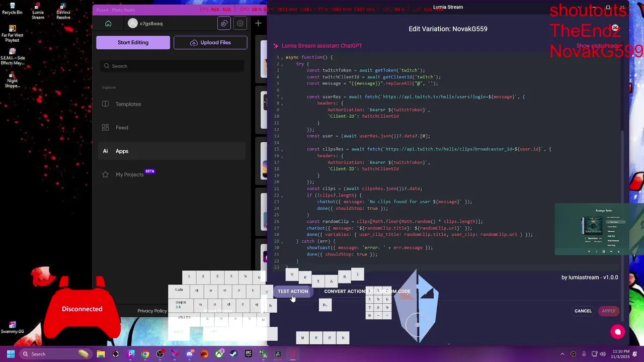Collapse code fold arrow at line 29

282,242
